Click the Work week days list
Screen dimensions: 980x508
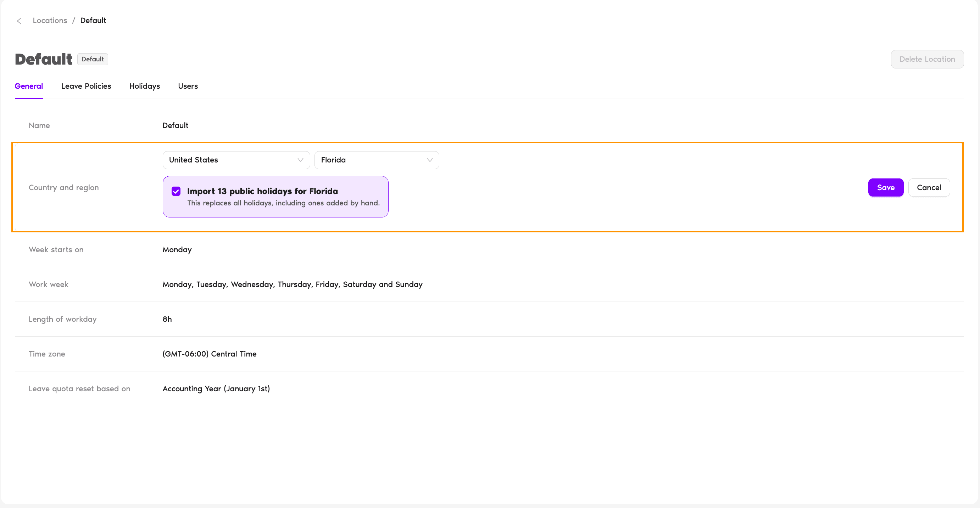[x=293, y=285]
